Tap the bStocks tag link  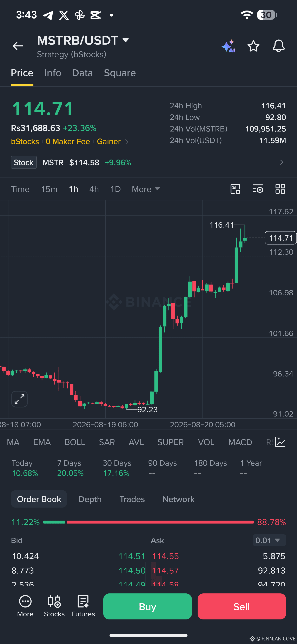[25, 142]
